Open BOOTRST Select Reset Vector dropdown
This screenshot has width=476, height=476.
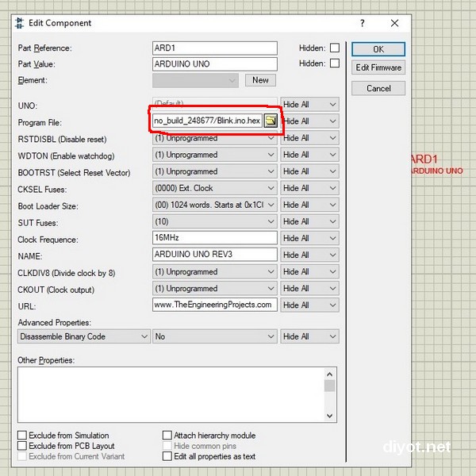coord(215,171)
